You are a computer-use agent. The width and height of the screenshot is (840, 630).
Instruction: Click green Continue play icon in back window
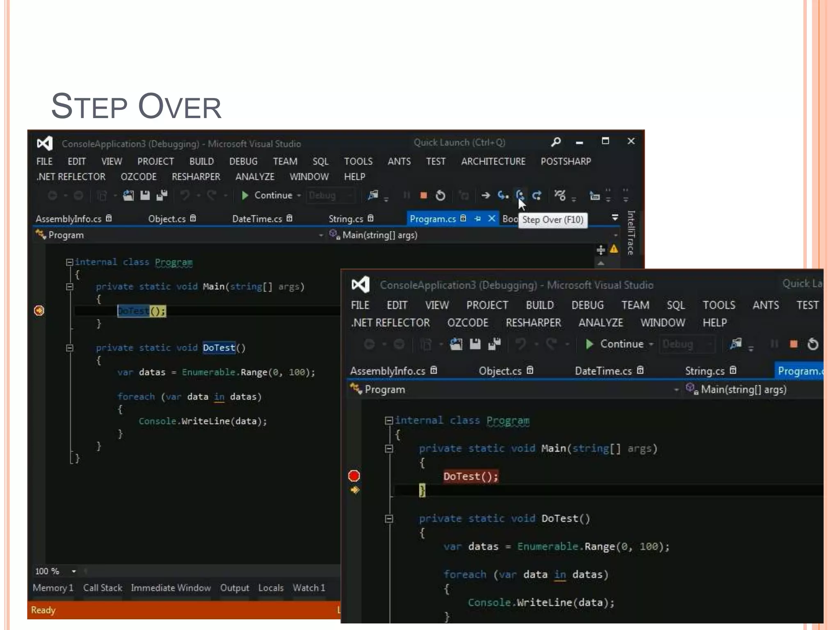pos(245,196)
